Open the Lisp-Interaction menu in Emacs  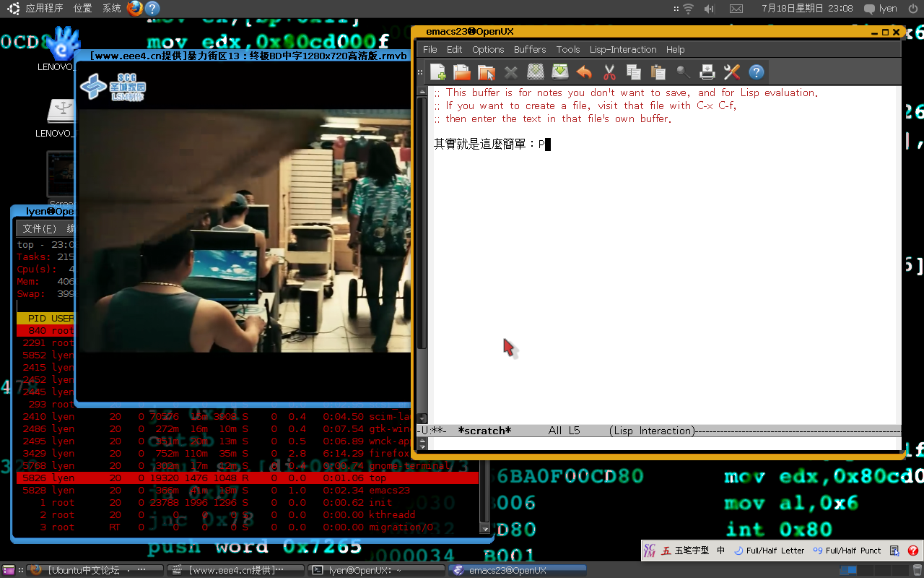click(x=623, y=50)
